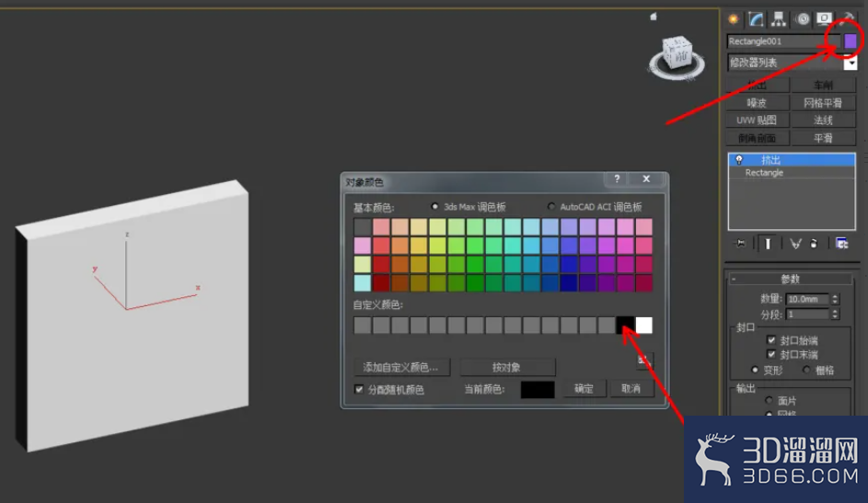Viewport: 868px width, 503px height.
Task: Click the 按对象 button
Action: point(506,367)
